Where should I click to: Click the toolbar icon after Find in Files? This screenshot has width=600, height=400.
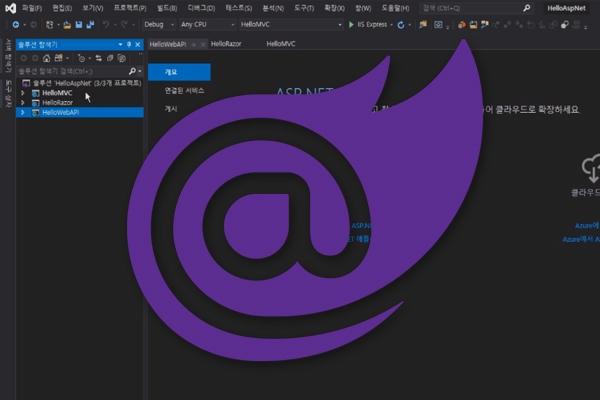438,24
